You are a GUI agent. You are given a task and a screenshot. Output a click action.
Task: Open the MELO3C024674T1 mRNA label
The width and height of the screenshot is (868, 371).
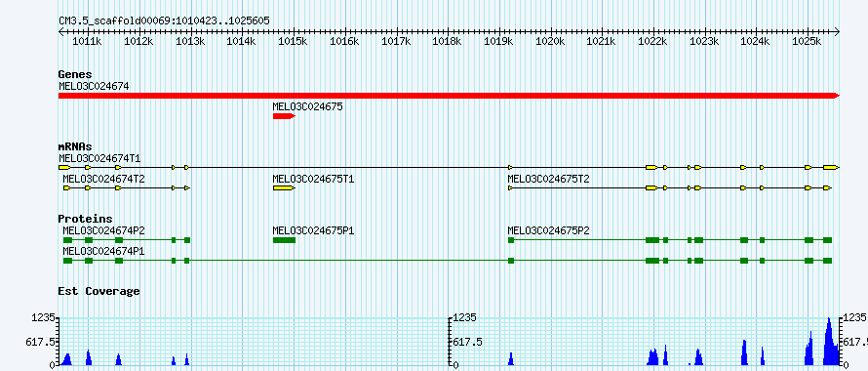tap(99, 158)
